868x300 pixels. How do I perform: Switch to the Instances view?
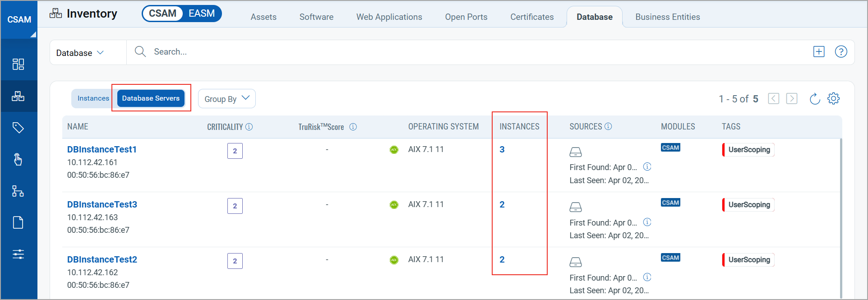coord(93,98)
